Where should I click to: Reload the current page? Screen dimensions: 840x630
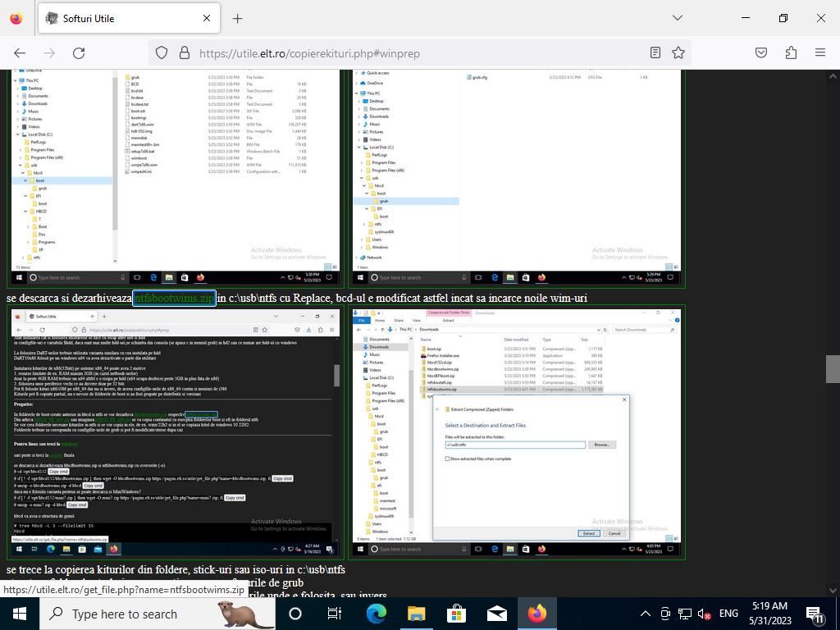79,52
